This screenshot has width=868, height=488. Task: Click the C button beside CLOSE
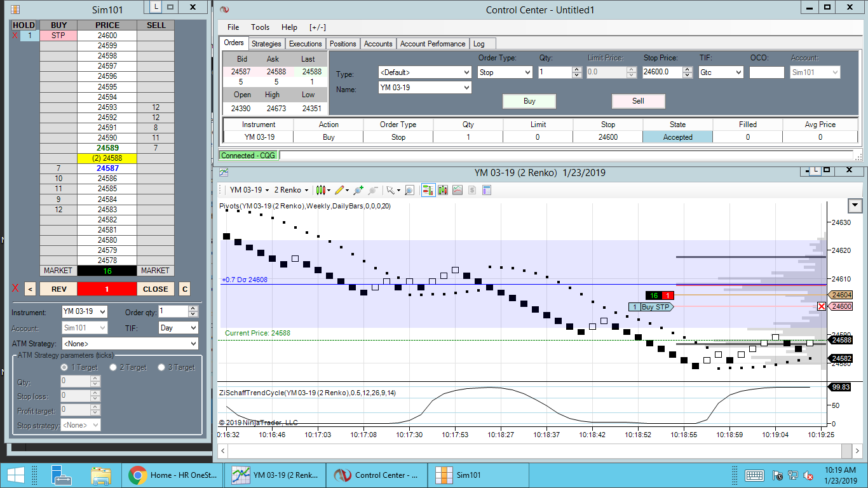pyautogui.click(x=184, y=289)
